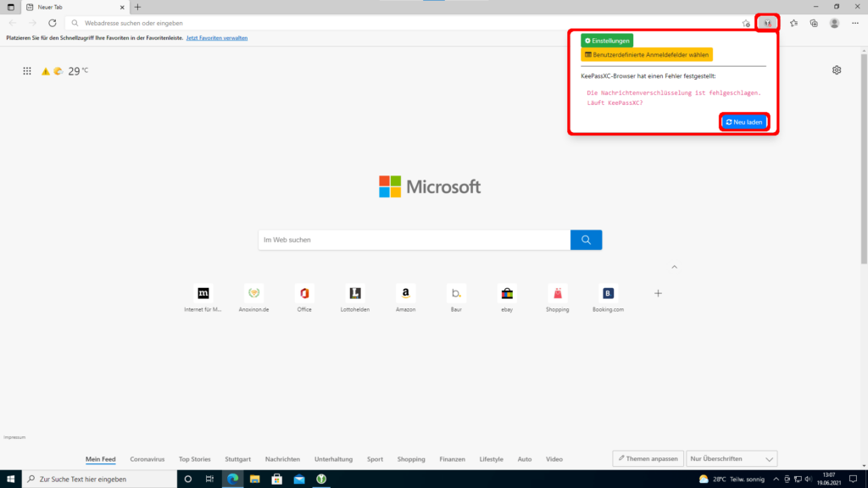Click the Neu laden reload button
The image size is (868, 488).
[x=744, y=122]
